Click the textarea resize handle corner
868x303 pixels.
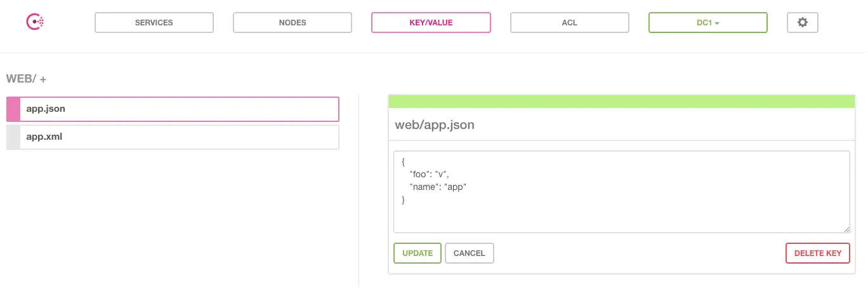coord(846,229)
